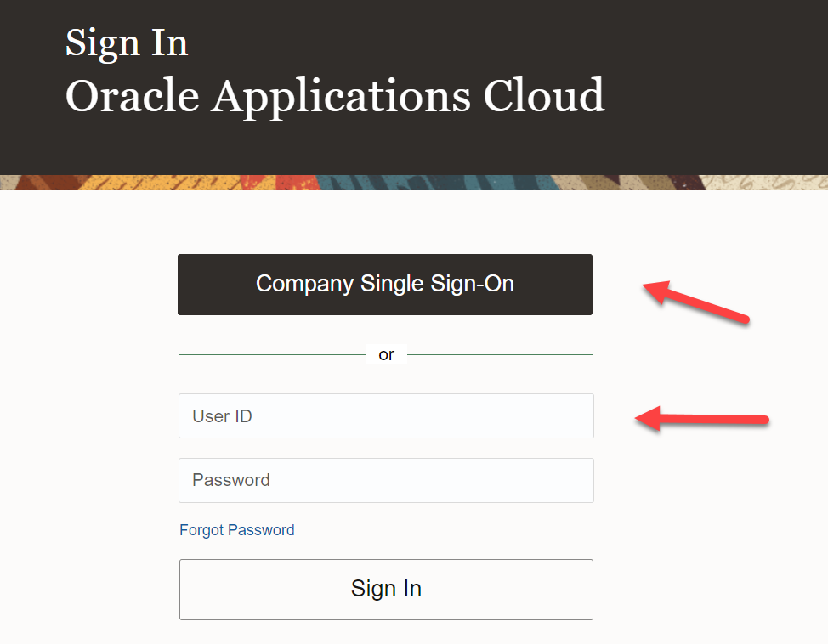The height and width of the screenshot is (644, 828).
Task: Click the Sign In page heading
Action: click(x=126, y=42)
